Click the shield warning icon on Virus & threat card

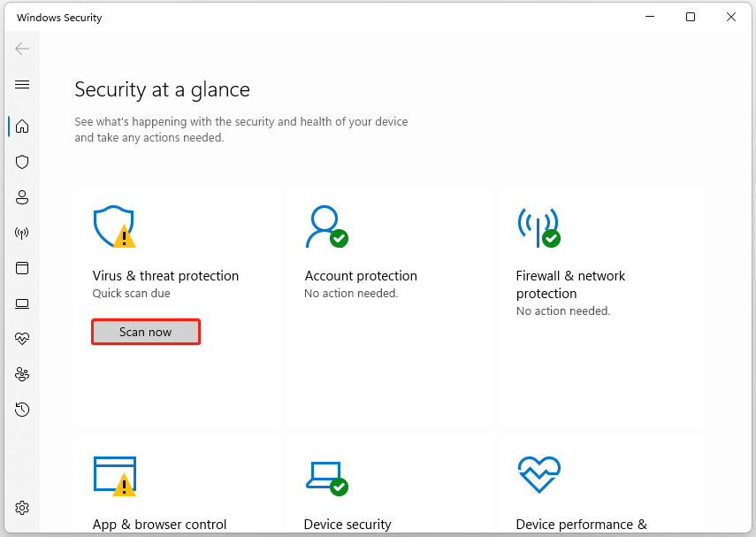click(x=114, y=226)
